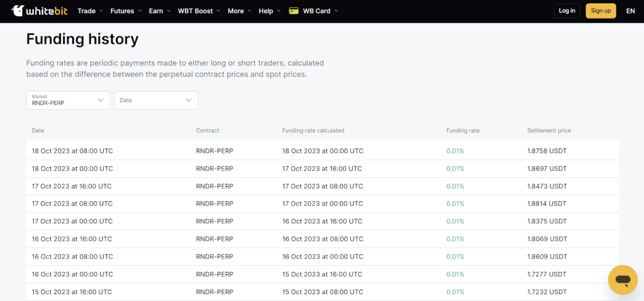Click settlement price 1.8375 USDT
Viewport: 644px width, 301px height.
(547, 221)
